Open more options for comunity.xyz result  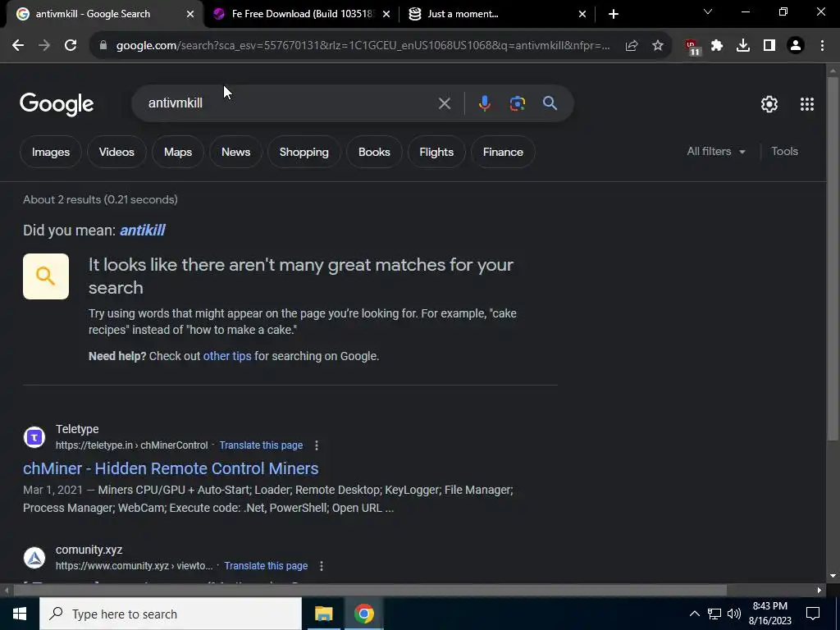(322, 566)
